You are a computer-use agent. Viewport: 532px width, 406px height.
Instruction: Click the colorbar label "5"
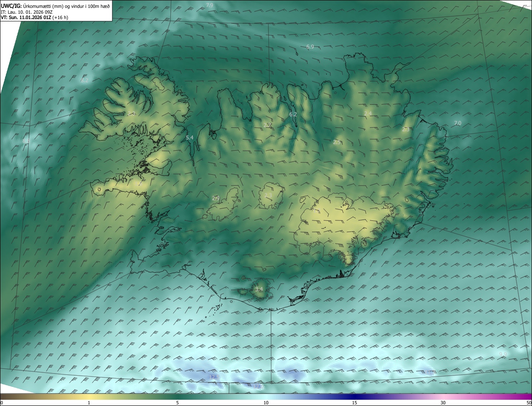[177, 403]
